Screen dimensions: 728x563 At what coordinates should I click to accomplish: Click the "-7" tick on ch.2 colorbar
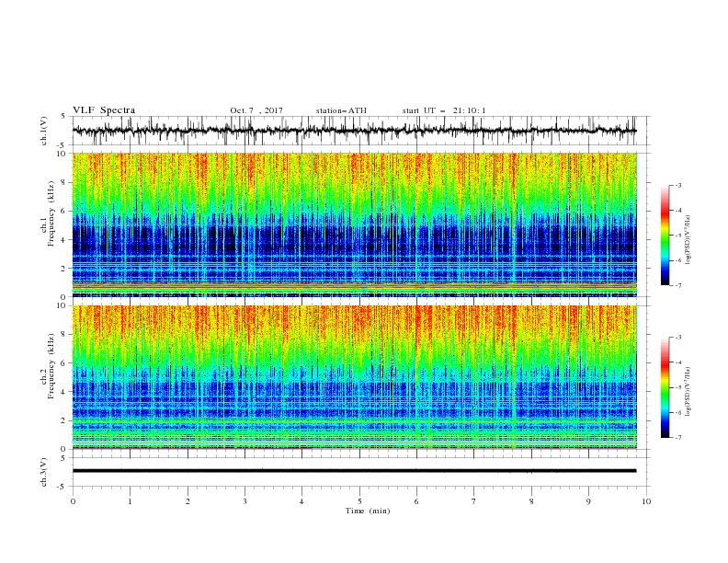pyautogui.click(x=677, y=438)
